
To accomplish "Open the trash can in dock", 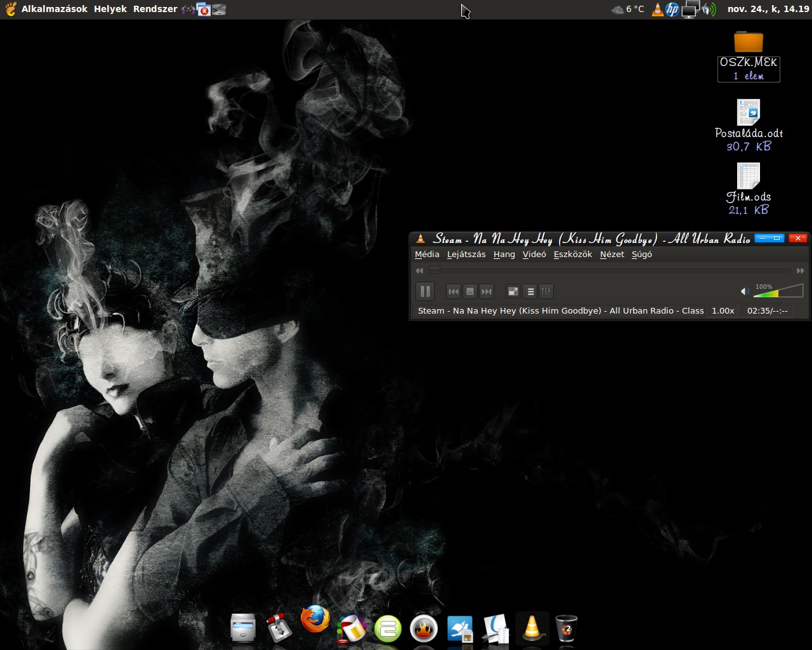I will pos(566,629).
